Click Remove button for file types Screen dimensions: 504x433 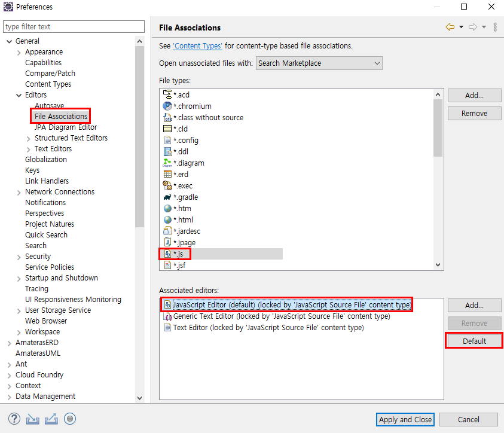tap(474, 114)
